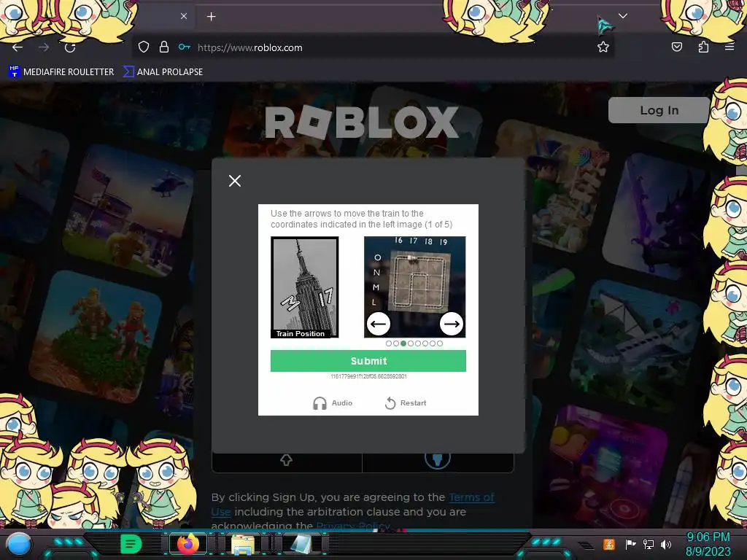747x560 pixels.
Task: Move the train with the left arrow
Action: (x=379, y=324)
